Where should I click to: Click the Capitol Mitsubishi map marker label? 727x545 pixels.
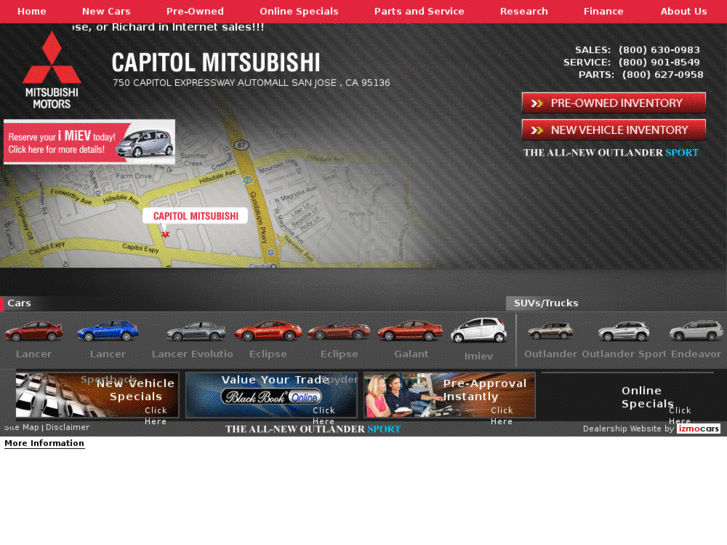click(x=195, y=216)
